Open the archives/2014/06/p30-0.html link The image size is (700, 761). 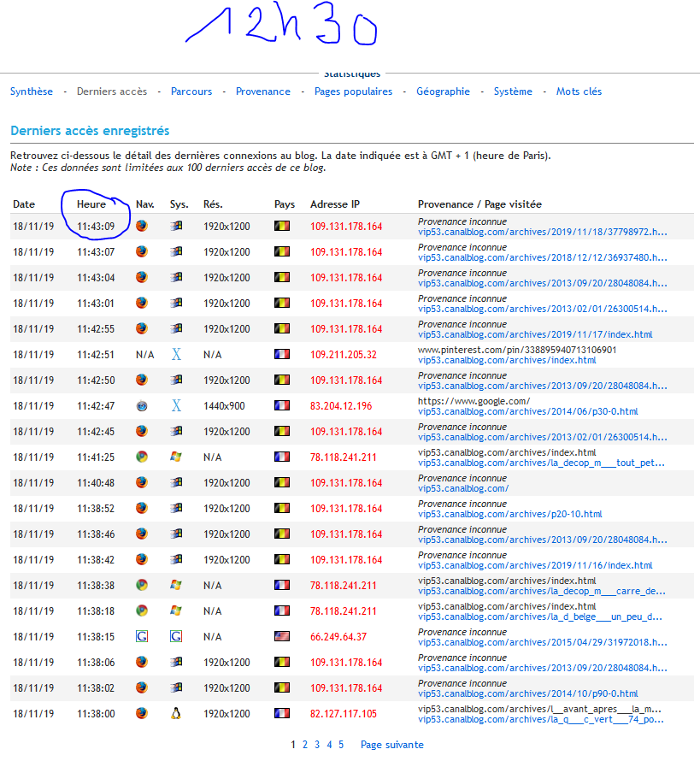click(x=528, y=411)
